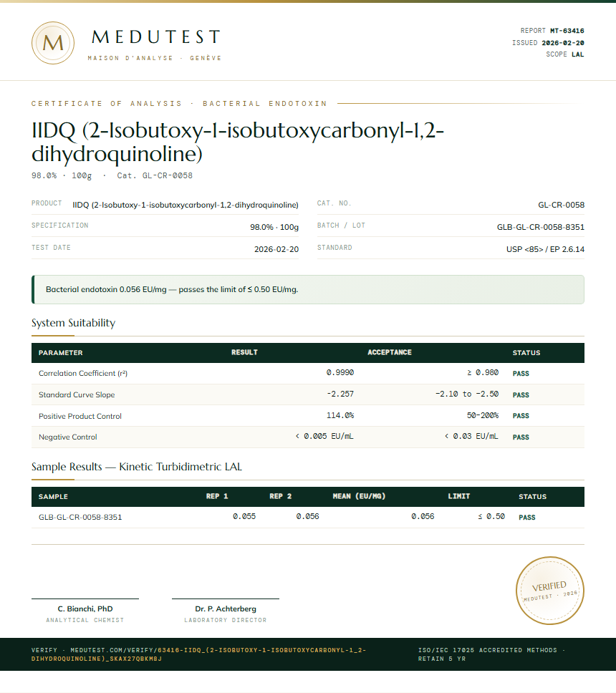The image size is (616, 693).
Task: Click sample ID GLB-GL-CR-0058-8351 in results table
Action: (80, 517)
